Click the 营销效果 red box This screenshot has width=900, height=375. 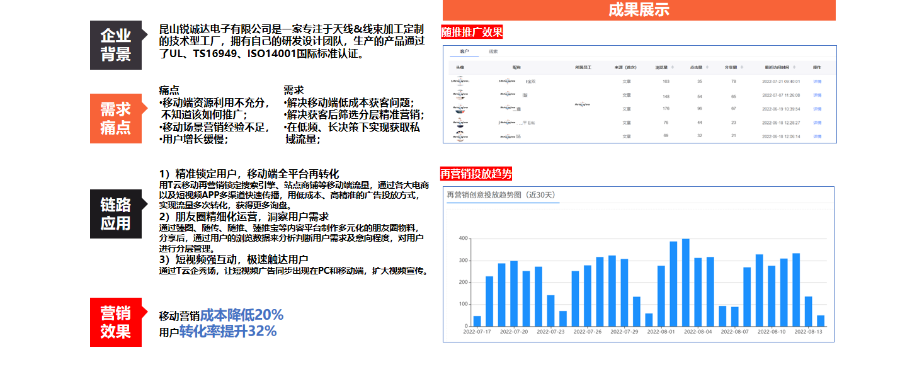(116, 322)
